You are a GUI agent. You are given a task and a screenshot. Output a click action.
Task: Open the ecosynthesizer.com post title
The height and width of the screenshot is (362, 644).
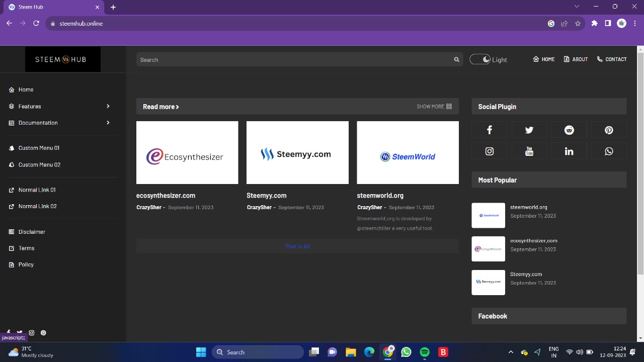(166, 196)
